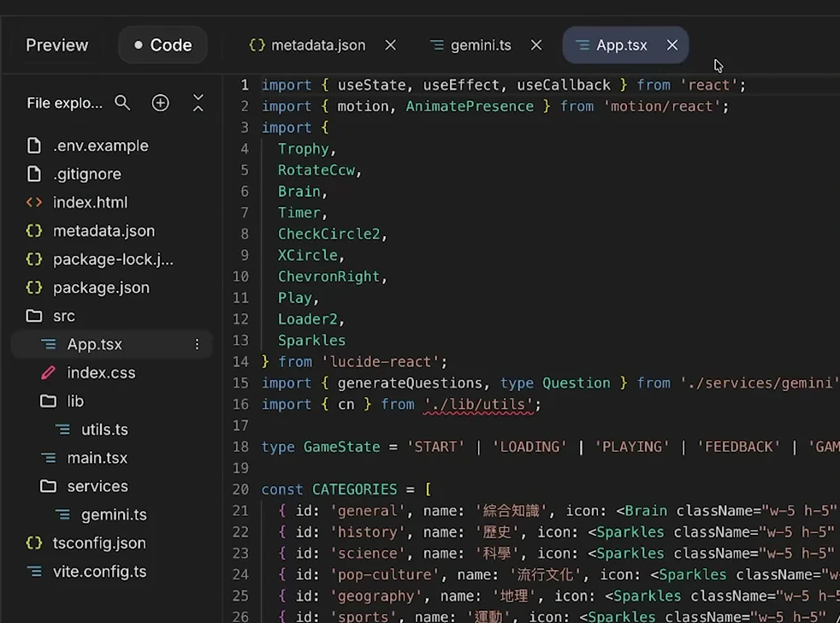Open App.tsx more options menu
The image size is (840, 623).
197,344
